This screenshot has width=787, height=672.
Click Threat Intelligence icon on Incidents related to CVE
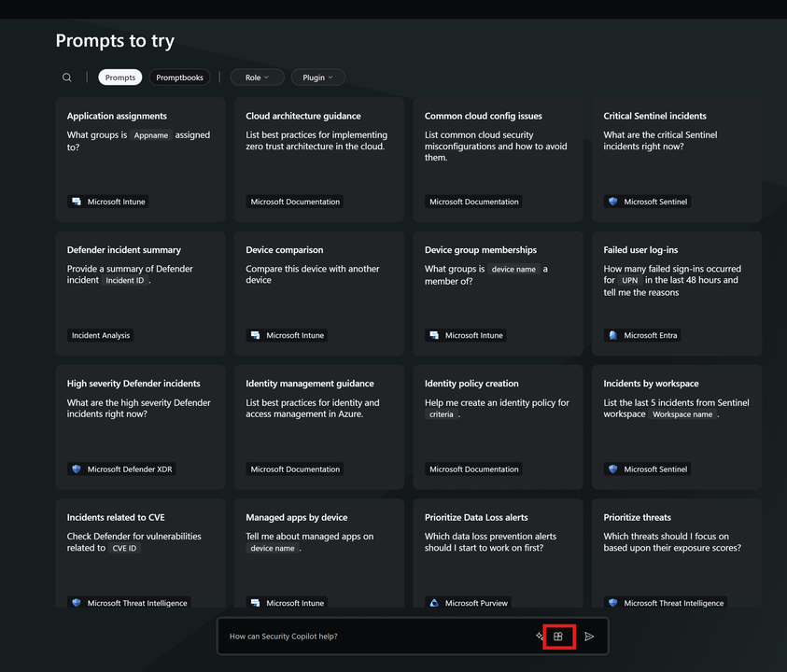[77, 603]
